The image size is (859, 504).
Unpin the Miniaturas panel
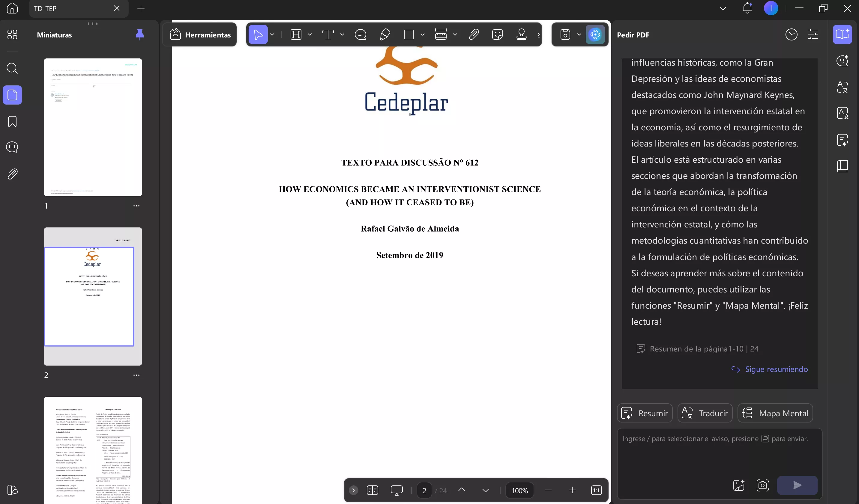[x=139, y=34]
